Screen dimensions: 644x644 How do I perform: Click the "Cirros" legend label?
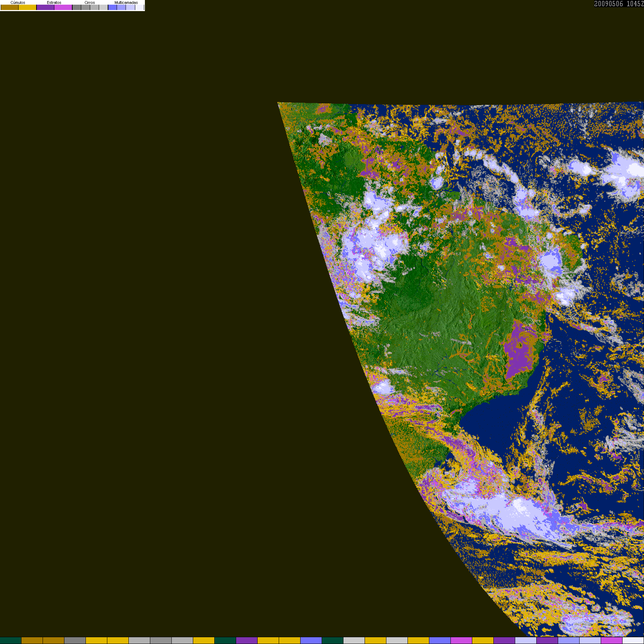point(90,3)
